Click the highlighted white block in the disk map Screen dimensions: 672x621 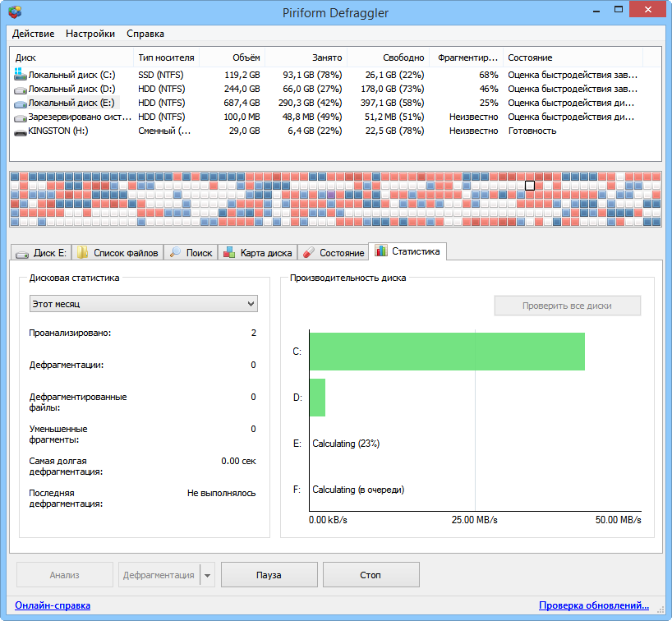point(530,186)
